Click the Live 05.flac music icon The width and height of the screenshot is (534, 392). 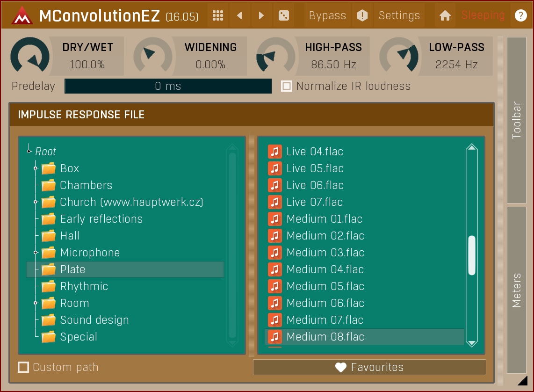coord(275,168)
